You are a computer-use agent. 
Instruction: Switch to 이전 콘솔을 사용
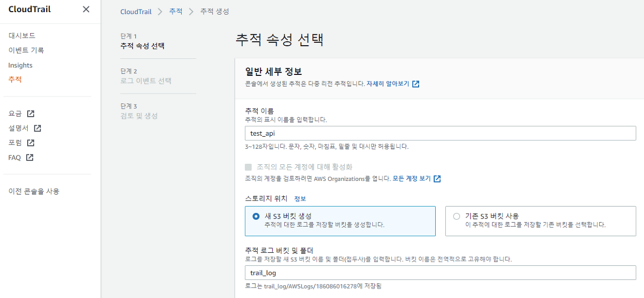[34, 191]
